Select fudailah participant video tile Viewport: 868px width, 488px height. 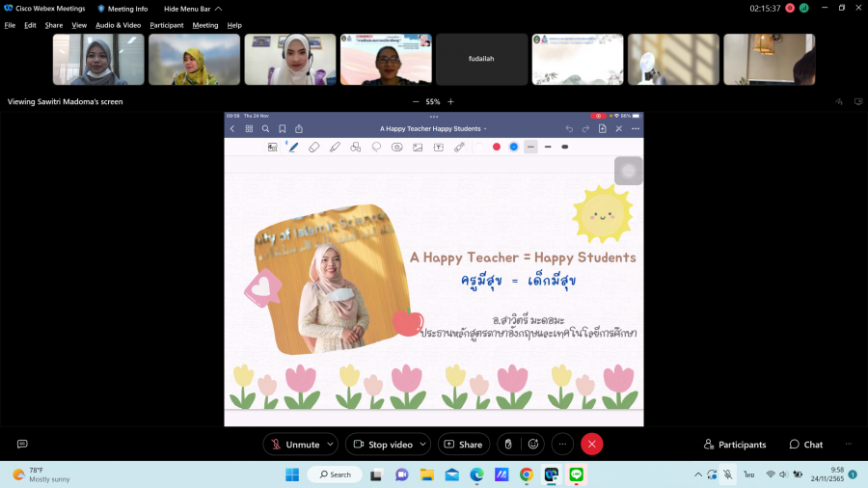click(x=481, y=60)
